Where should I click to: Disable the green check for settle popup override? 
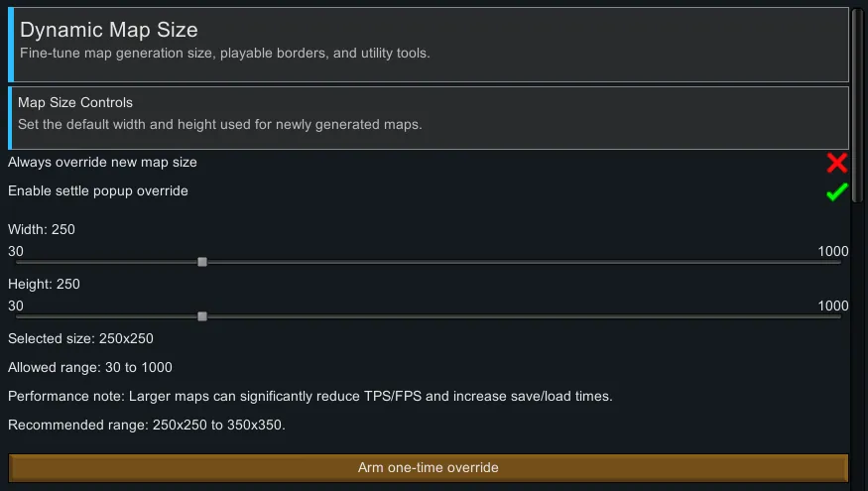click(836, 191)
